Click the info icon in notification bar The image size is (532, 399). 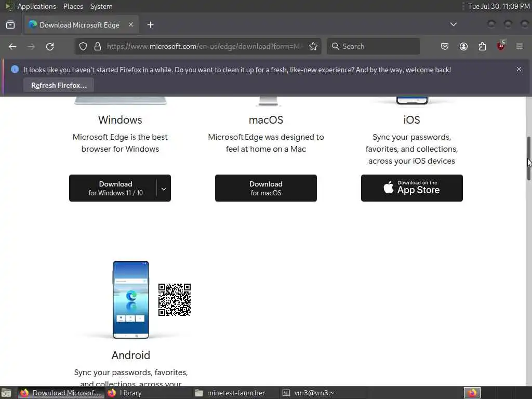[x=15, y=69]
